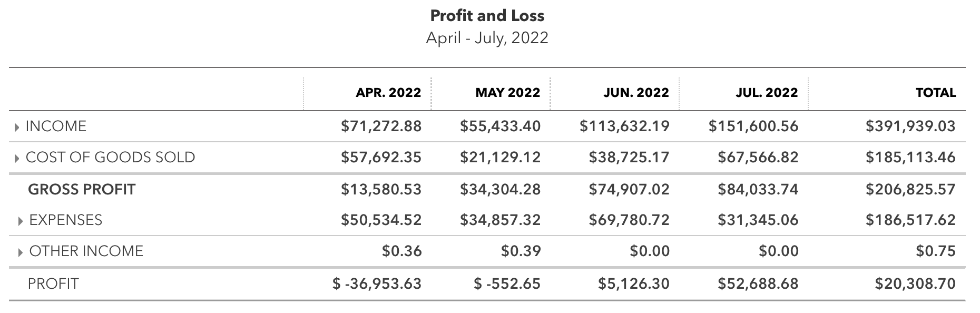Image resolution: width=980 pixels, height=313 pixels.
Task: Expand the OTHER INCOME row triangle
Action: click(x=21, y=251)
